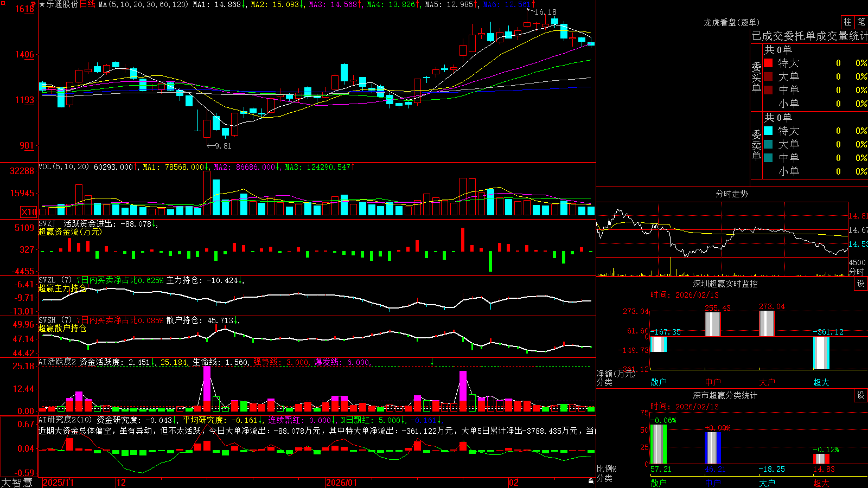Screen dimensions: 868x488
Task: Click the 深圳超赢实时监控 panel title
Action: pyautogui.click(x=725, y=284)
